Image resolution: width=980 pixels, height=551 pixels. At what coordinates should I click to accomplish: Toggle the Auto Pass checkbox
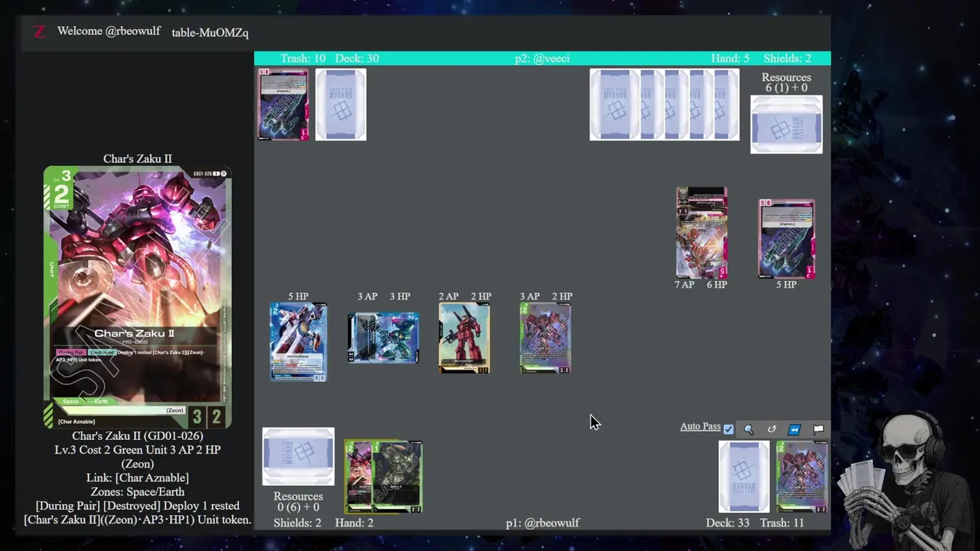[x=728, y=429]
